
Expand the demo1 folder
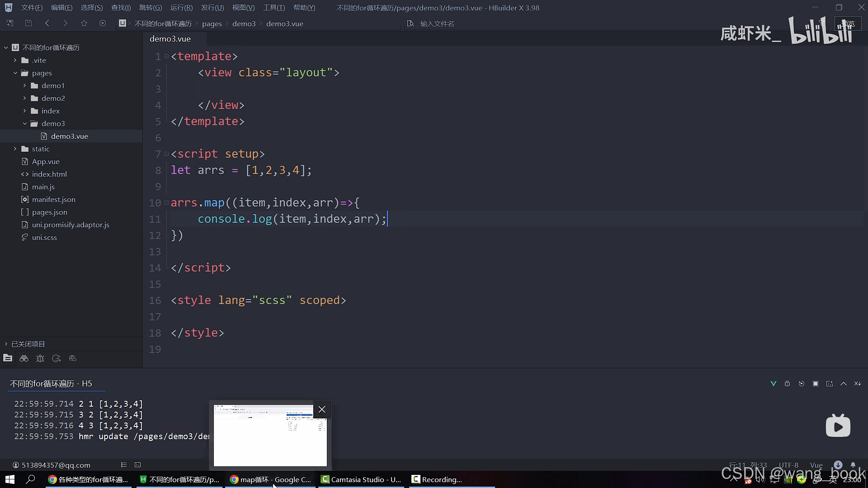(24, 85)
